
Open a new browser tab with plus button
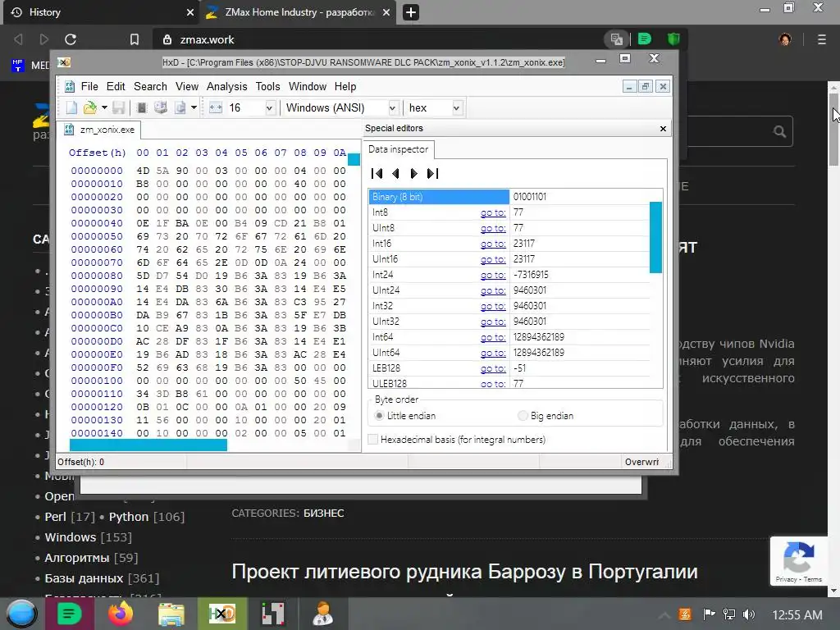click(x=411, y=12)
